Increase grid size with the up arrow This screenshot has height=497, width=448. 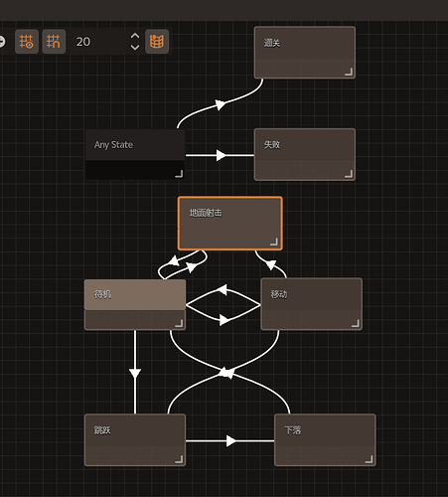point(135,36)
